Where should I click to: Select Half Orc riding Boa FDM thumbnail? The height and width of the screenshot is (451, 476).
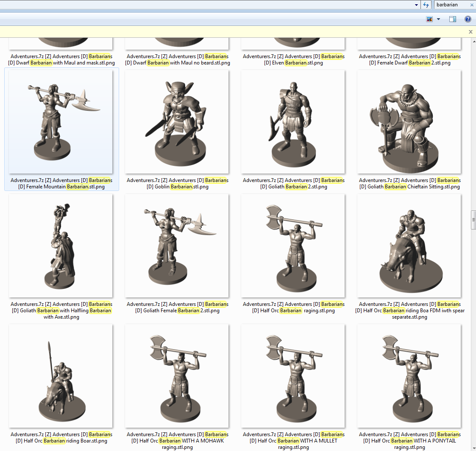pos(409,246)
